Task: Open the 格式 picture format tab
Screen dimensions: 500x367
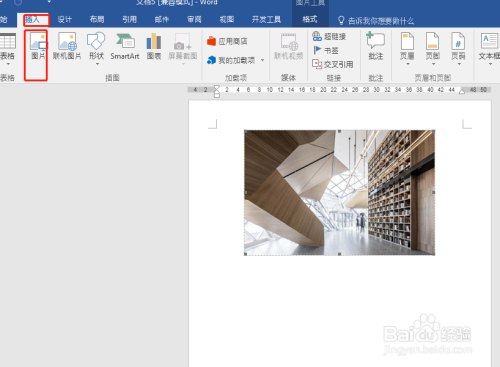Action: point(310,20)
